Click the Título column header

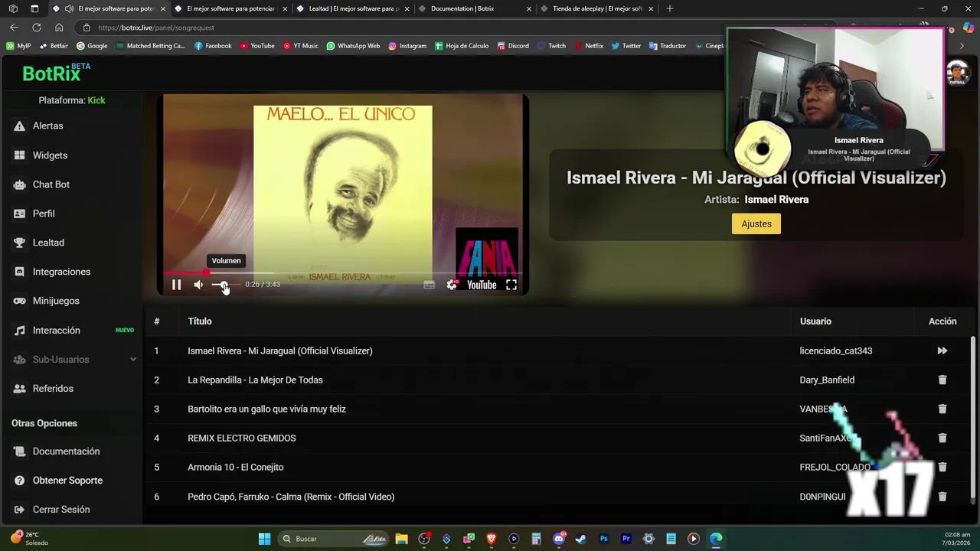tap(200, 321)
